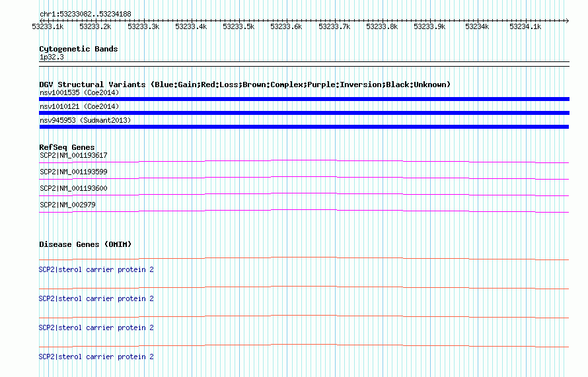Click the nsv945953 (Sudmant2013) variant label
Image resolution: width=588 pixels, height=377 pixels.
coord(85,120)
